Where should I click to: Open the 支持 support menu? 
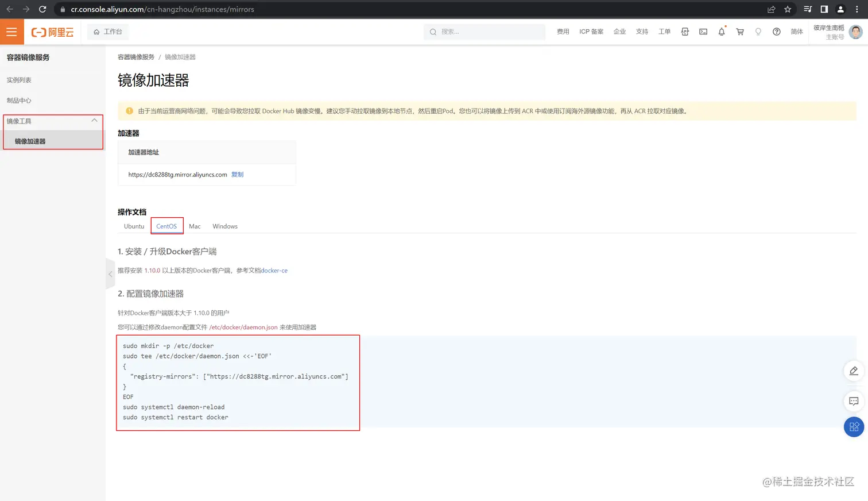click(x=642, y=32)
